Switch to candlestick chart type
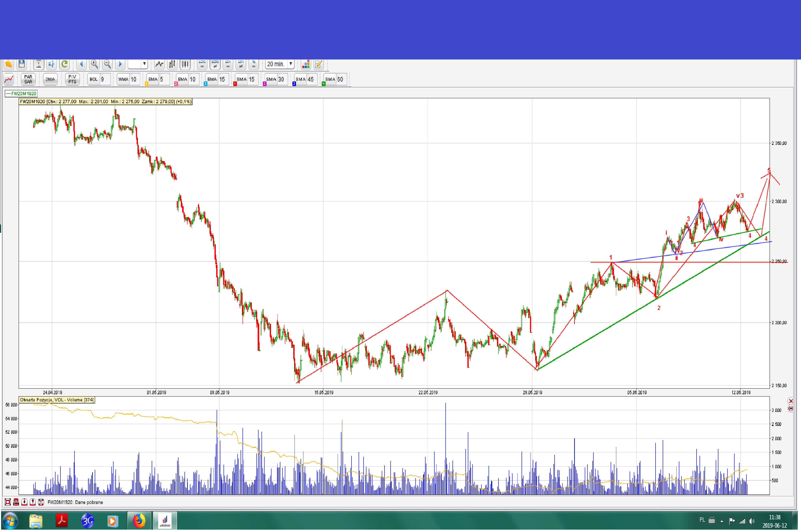 pyautogui.click(x=185, y=64)
